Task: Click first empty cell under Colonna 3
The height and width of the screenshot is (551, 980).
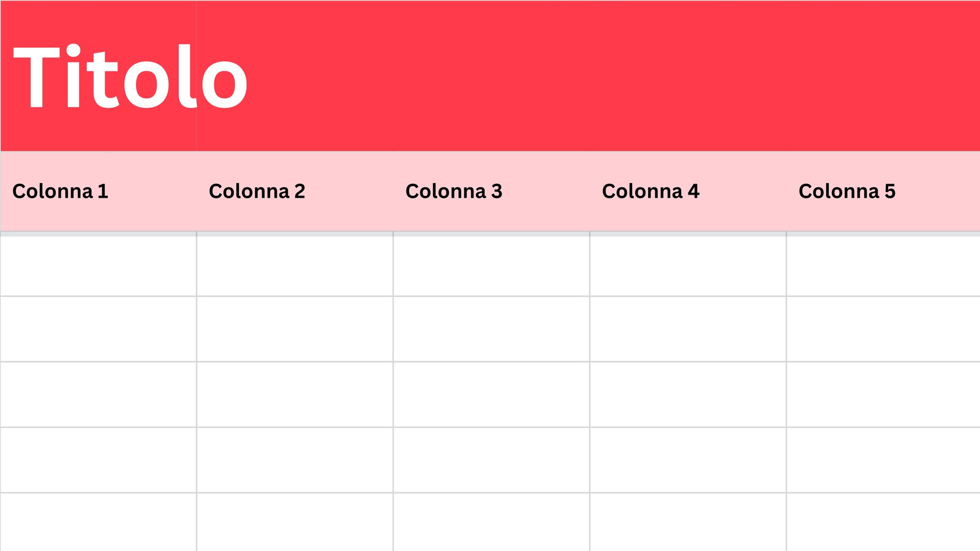Action: (491, 266)
